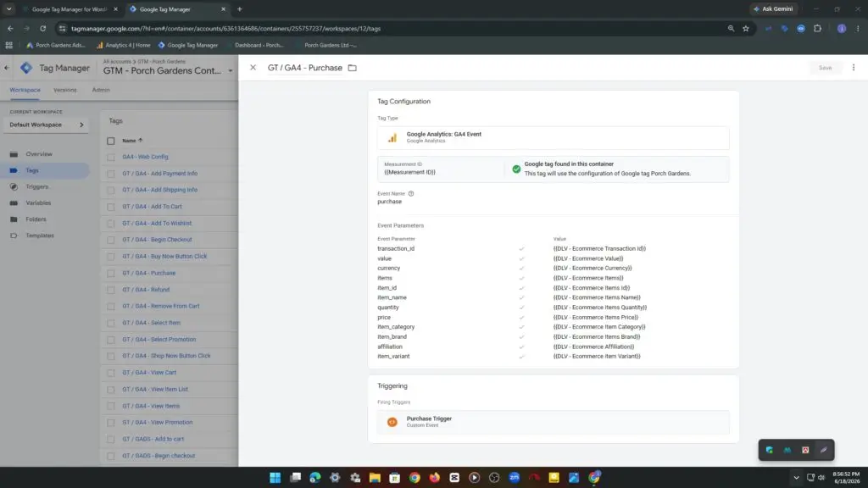
Task: Go back using Tag Manager back arrow
Action: pos(6,68)
